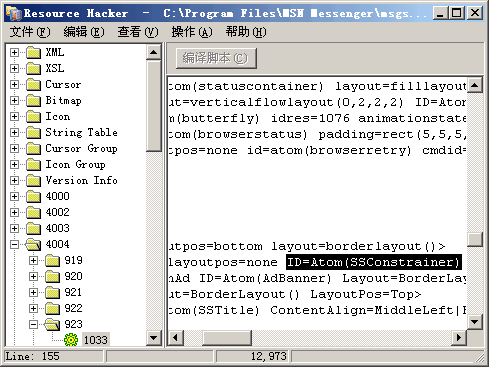Click the open 4004 folder icon
The height and width of the screenshot is (367, 489).
33,245
